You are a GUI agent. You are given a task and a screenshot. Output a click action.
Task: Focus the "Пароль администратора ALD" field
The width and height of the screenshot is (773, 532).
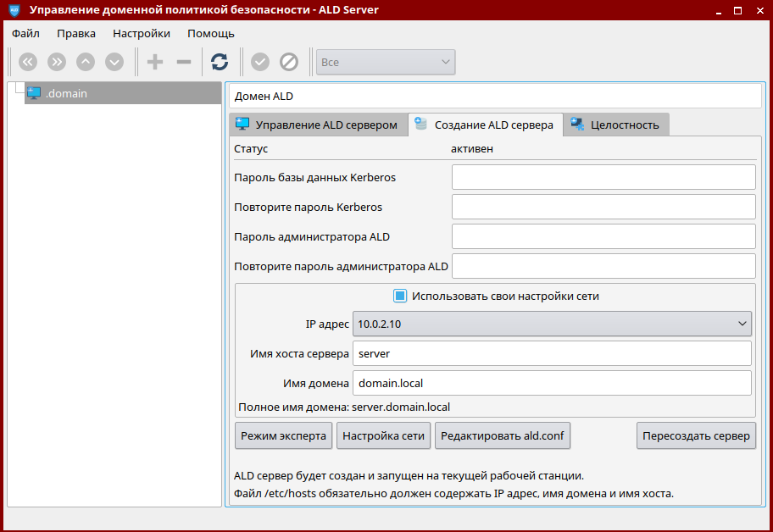point(603,236)
